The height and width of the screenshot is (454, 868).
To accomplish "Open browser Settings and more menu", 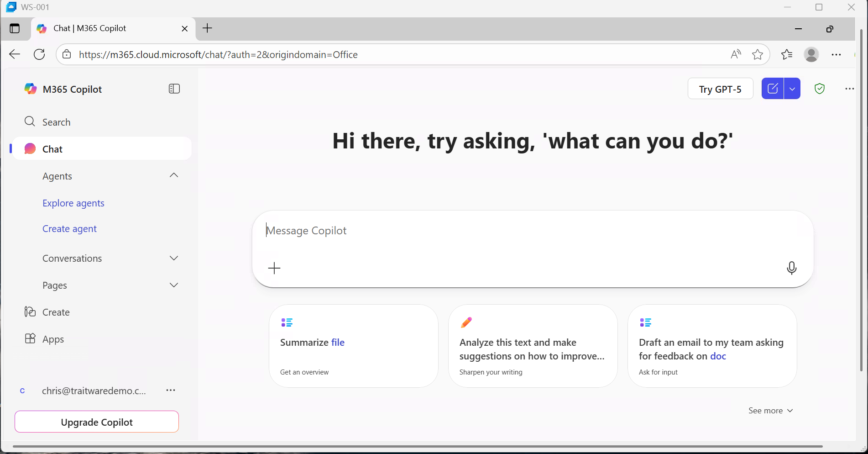I will pos(837,54).
